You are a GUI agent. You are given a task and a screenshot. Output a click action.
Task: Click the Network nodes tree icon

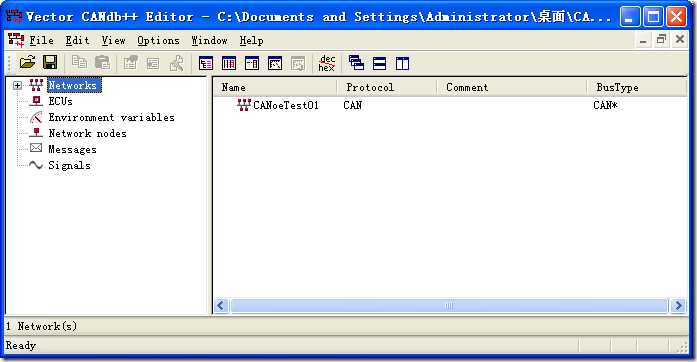36,133
